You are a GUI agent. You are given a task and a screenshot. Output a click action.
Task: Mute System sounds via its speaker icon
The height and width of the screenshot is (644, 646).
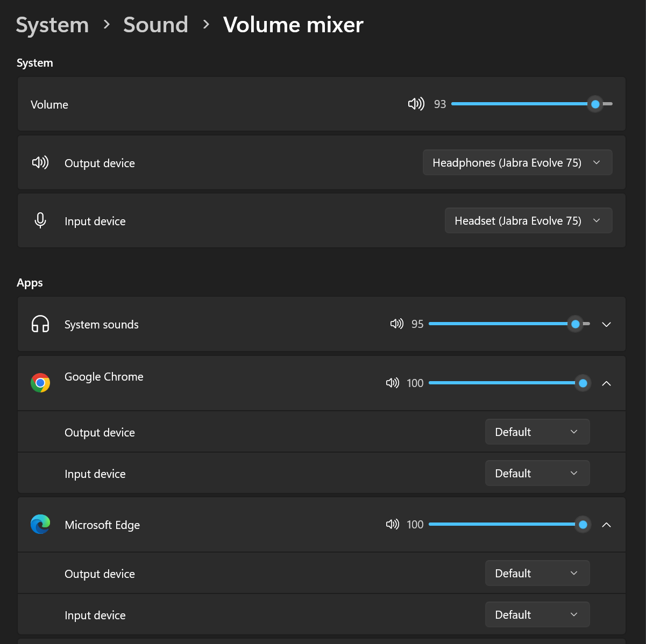pos(396,324)
